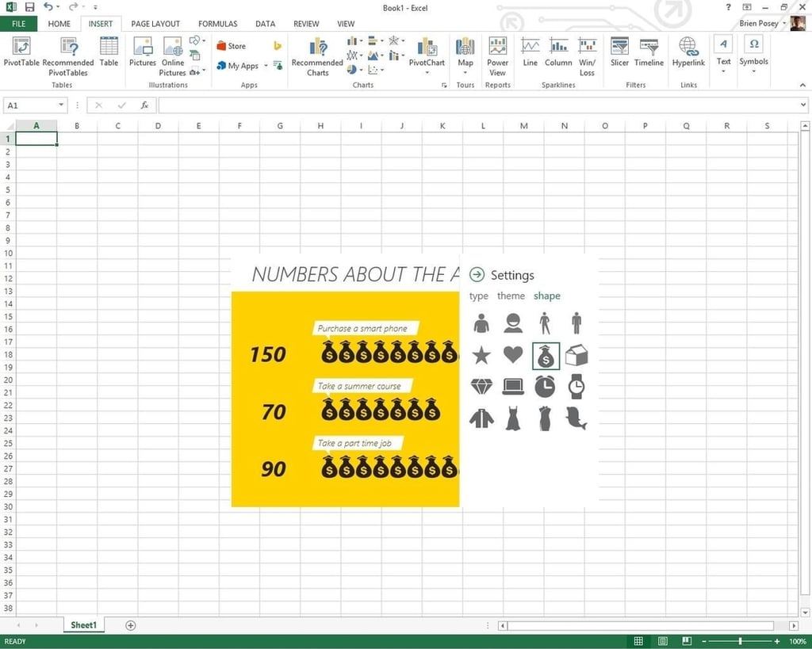Select cell A1
The height and width of the screenshot is (649, 812).
pos(36,139)
